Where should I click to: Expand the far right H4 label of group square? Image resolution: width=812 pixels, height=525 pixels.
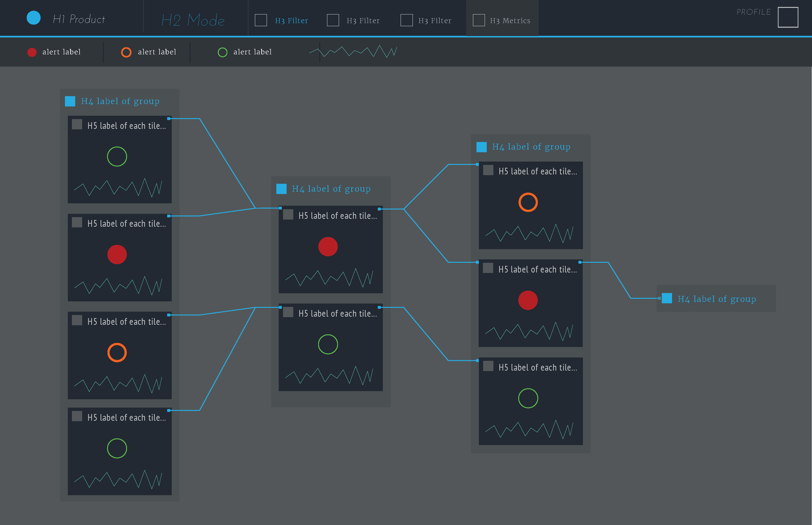[667, 299]
